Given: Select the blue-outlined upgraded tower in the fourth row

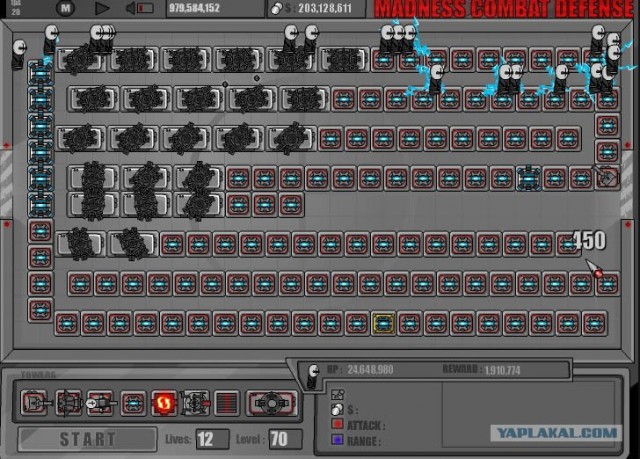Looking at the screenshot, I should (529, 178).
